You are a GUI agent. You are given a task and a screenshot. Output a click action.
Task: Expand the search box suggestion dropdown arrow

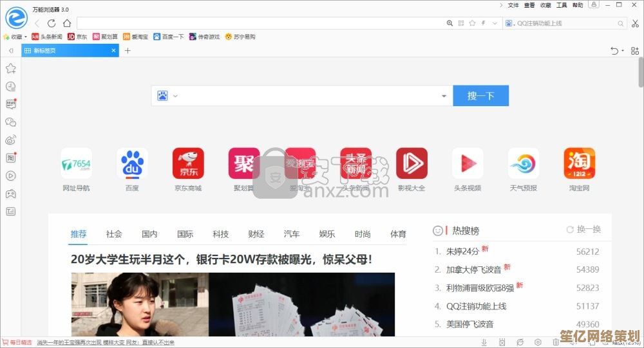click(444, 96)
